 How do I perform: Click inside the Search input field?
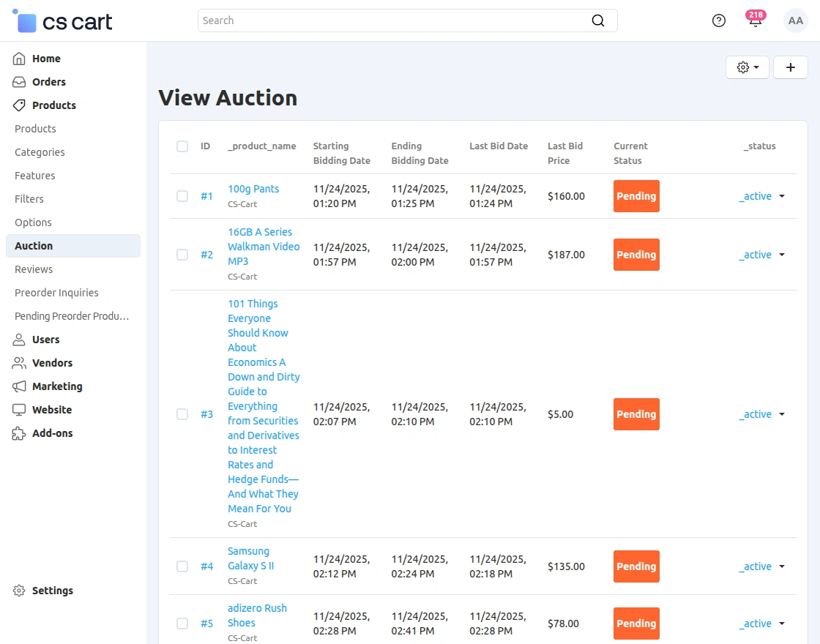(x=366, y=20)
